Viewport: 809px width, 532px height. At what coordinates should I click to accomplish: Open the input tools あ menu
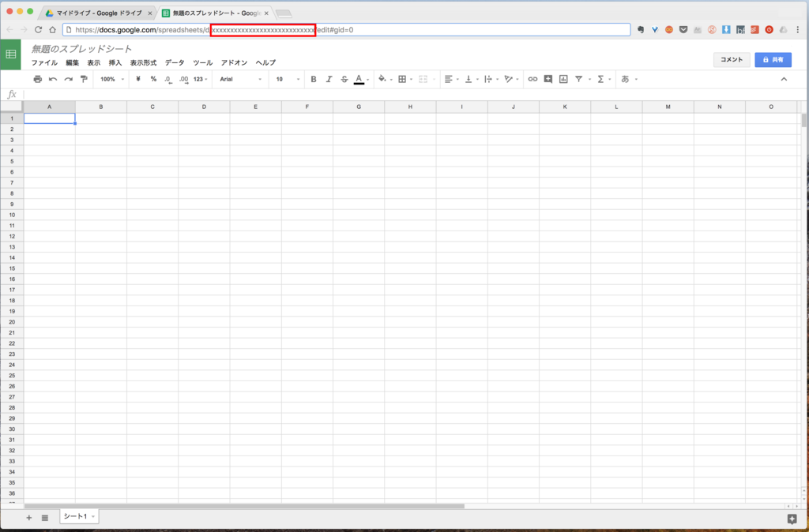(x=629, y=80)
